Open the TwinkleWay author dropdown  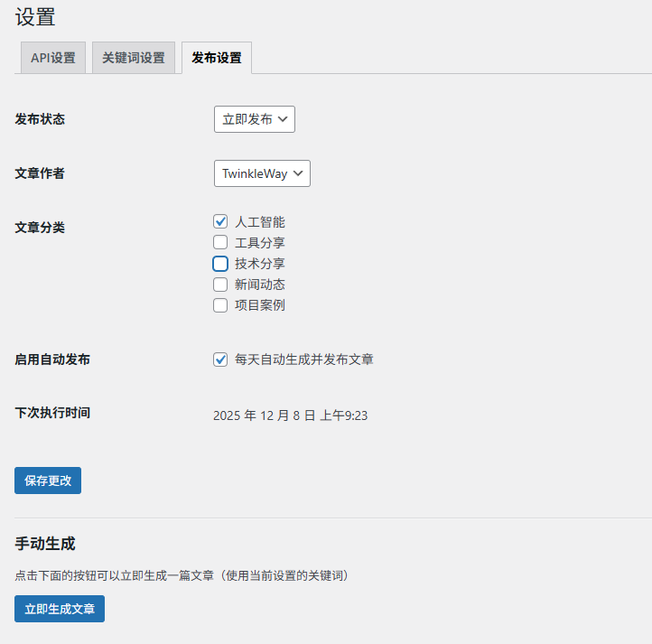(x=262, y=173)
